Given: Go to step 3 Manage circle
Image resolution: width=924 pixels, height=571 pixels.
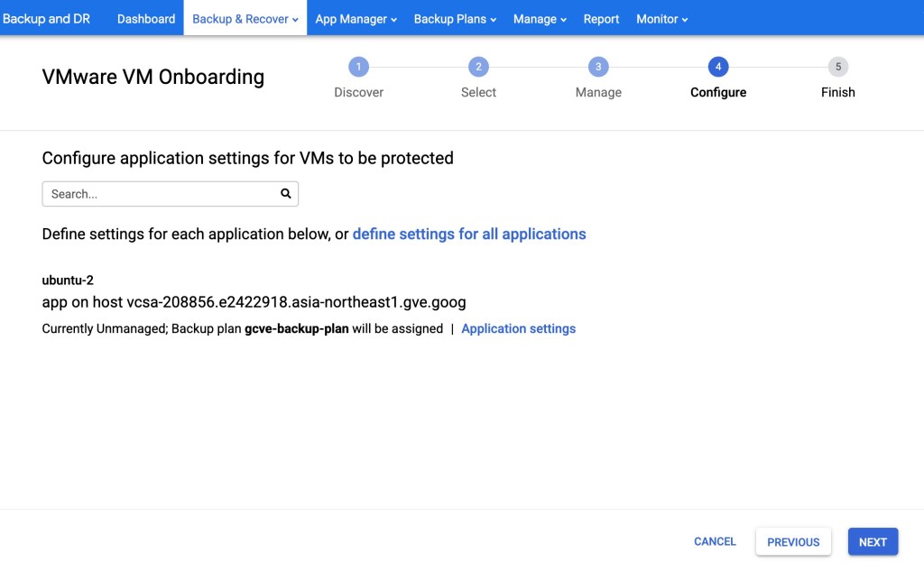Looking at the screenshot, I should point(597,67).
